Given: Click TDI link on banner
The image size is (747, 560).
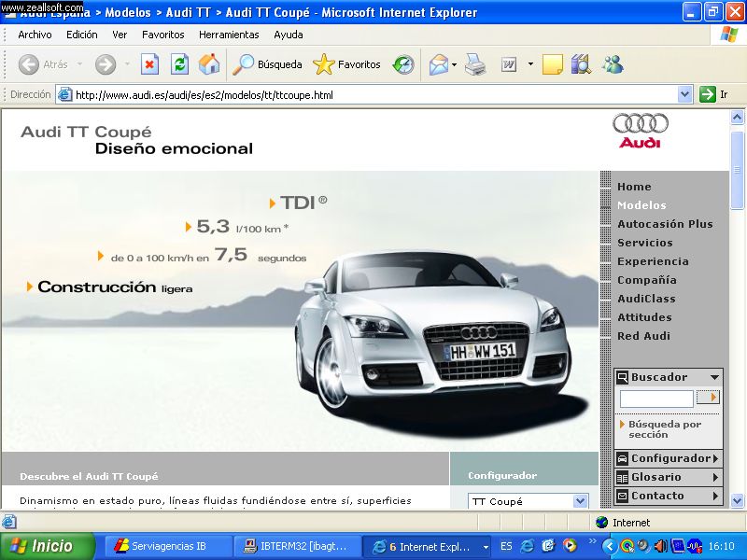Looking at the screenshot, I should click(x=298, y=203).
